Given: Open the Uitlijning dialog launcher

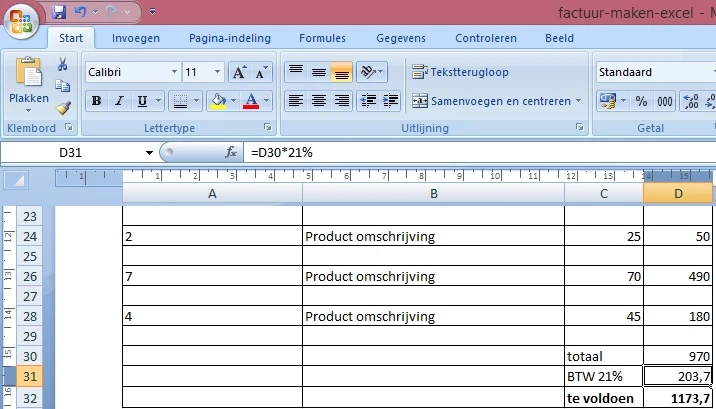Looking at the screenshot, I should [x=580, y=127].
